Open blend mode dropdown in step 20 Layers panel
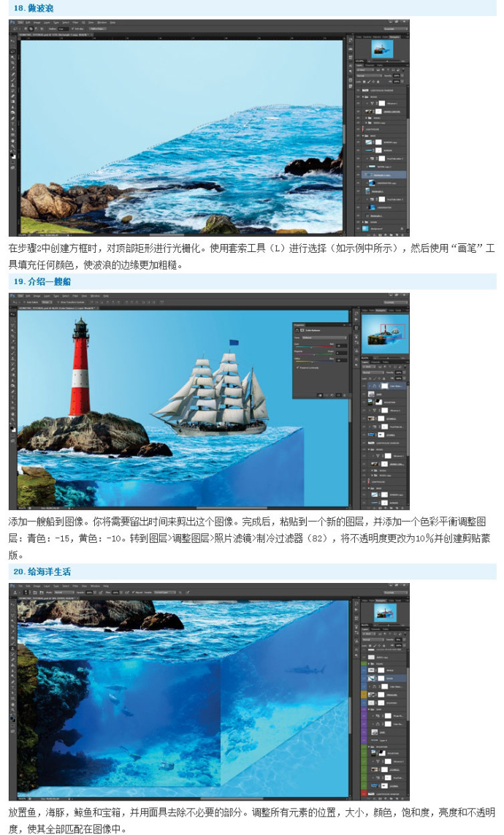Image resolution: width=504 pixels, height=835 pixels. coord(373,639)
